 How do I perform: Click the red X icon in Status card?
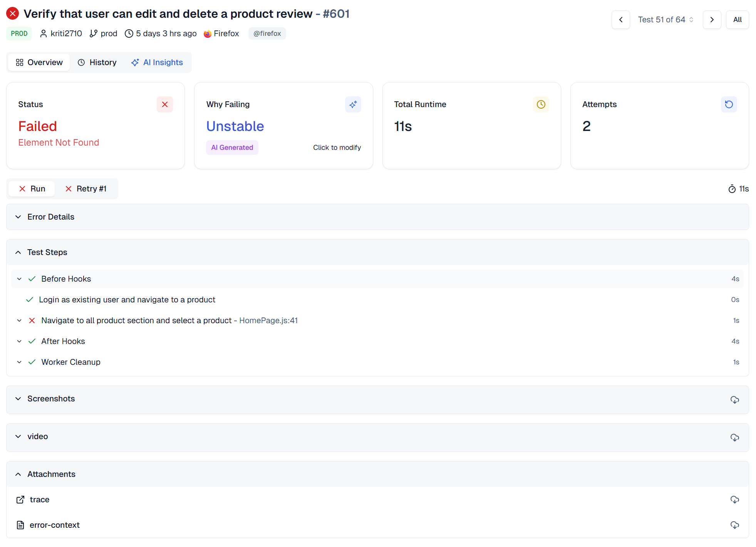[x=164, y=104]
